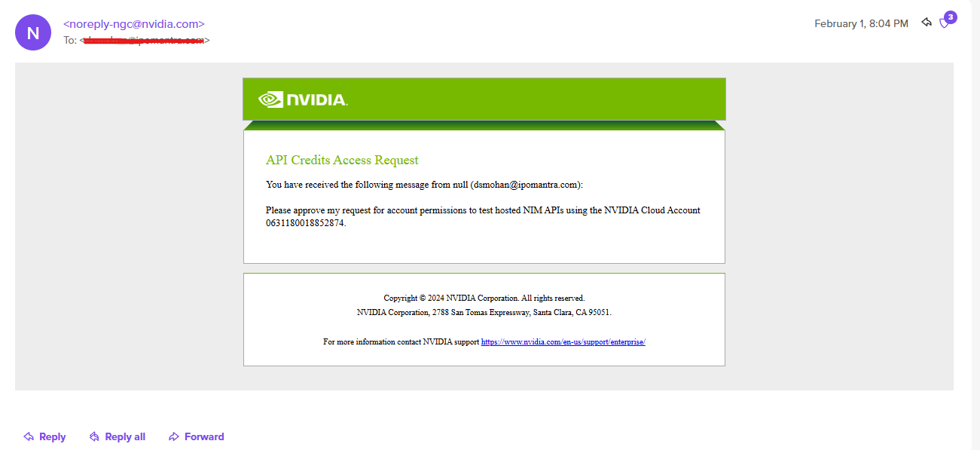Click the arrow icon left of Forward
980x450 pixels.
(x=173, y=436)
